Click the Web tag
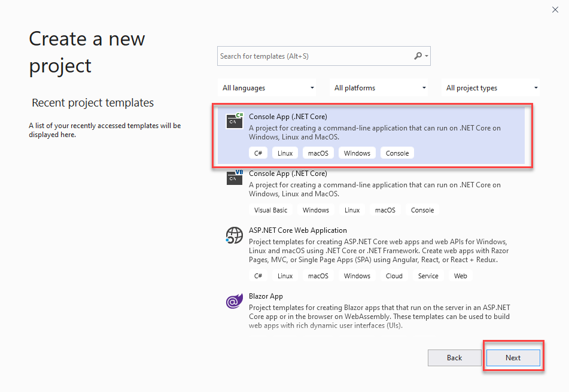 coord(461,276)
